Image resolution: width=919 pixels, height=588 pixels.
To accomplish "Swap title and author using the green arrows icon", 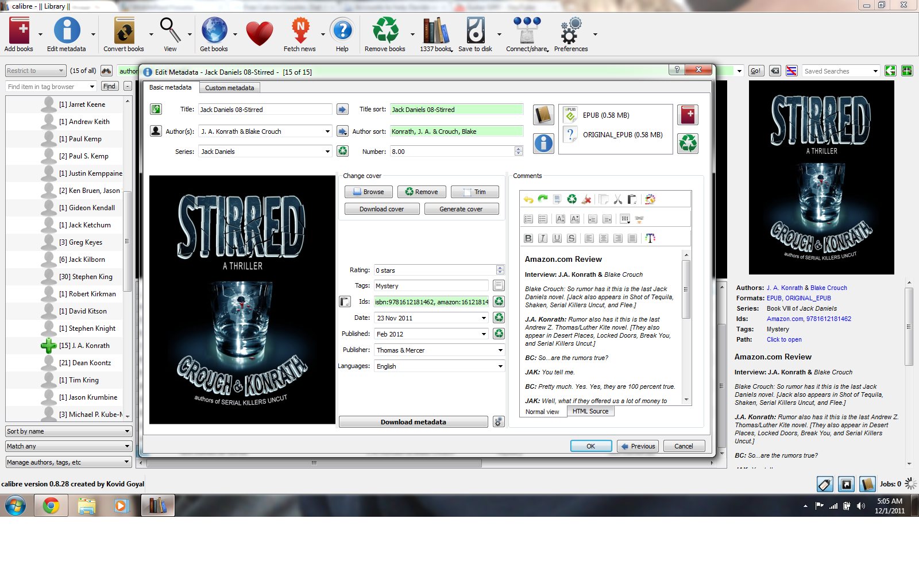I will tap(156, 109).
